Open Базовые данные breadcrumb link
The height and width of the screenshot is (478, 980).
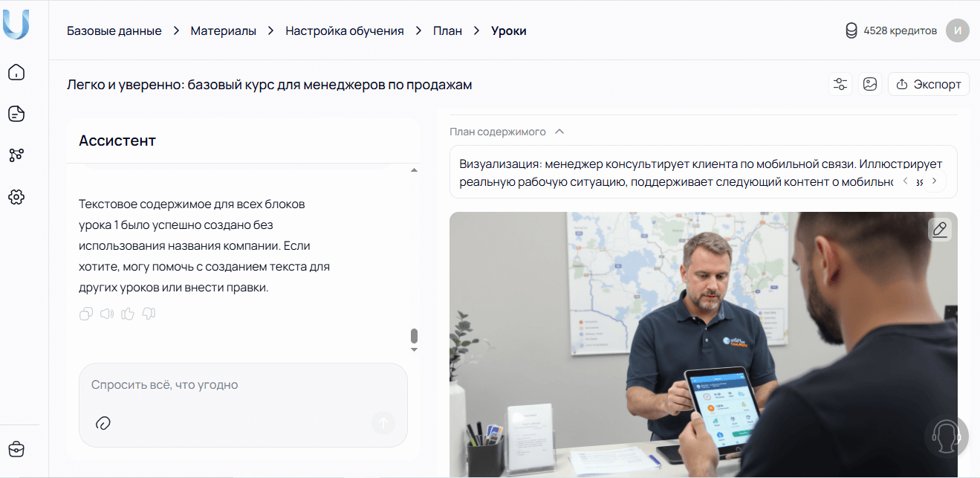[x=114, y=30]
